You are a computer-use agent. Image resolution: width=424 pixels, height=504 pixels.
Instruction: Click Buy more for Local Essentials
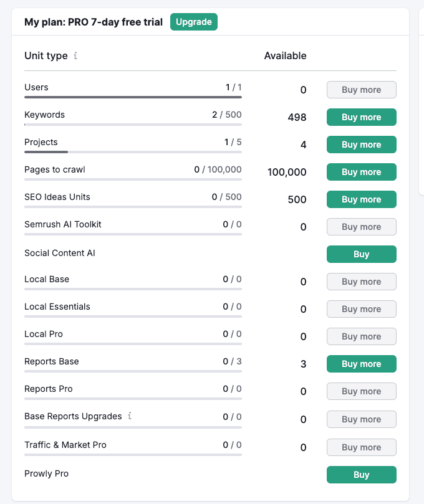click(x=361, y=309)
